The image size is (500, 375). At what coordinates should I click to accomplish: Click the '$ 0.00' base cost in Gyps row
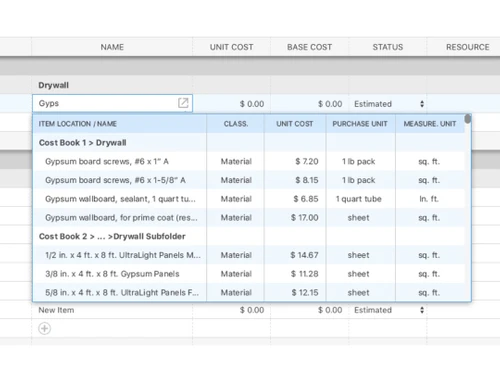point(330,104)
